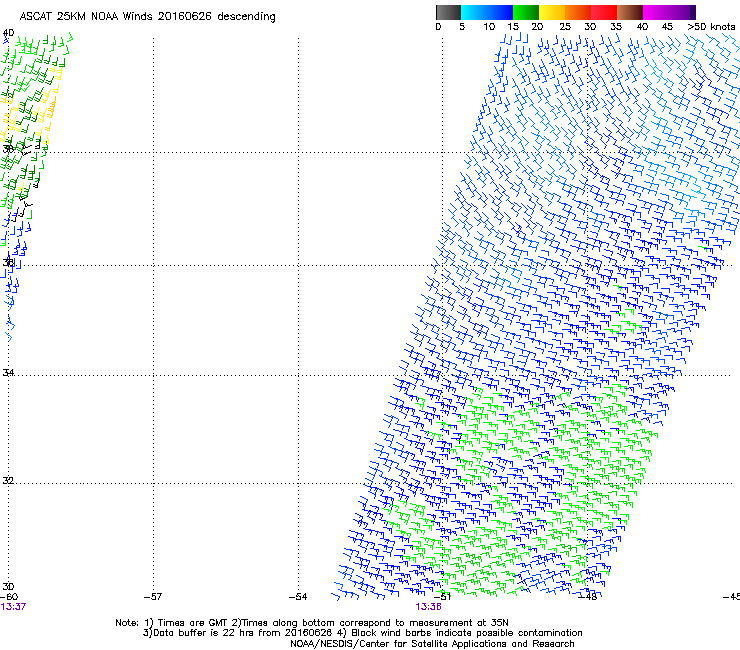Click the green 15-20 knots color swatch
The image size is (740, 650).
pos(526,12)
